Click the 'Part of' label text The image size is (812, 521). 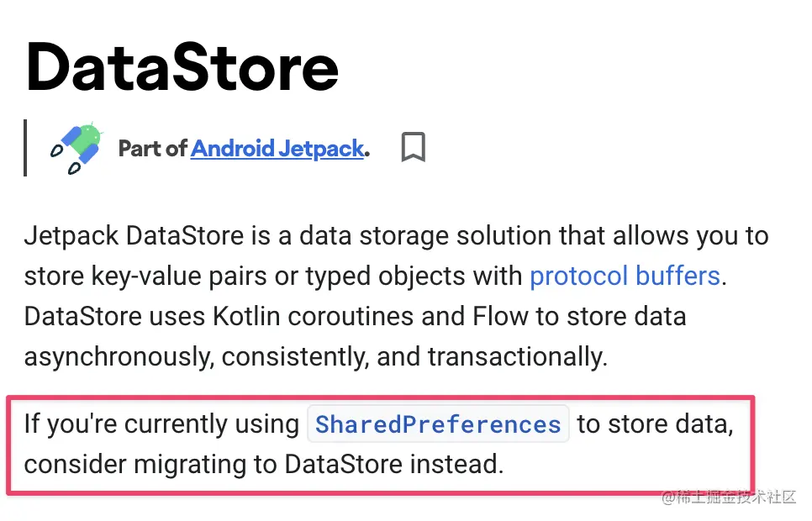tap(152, 149)
